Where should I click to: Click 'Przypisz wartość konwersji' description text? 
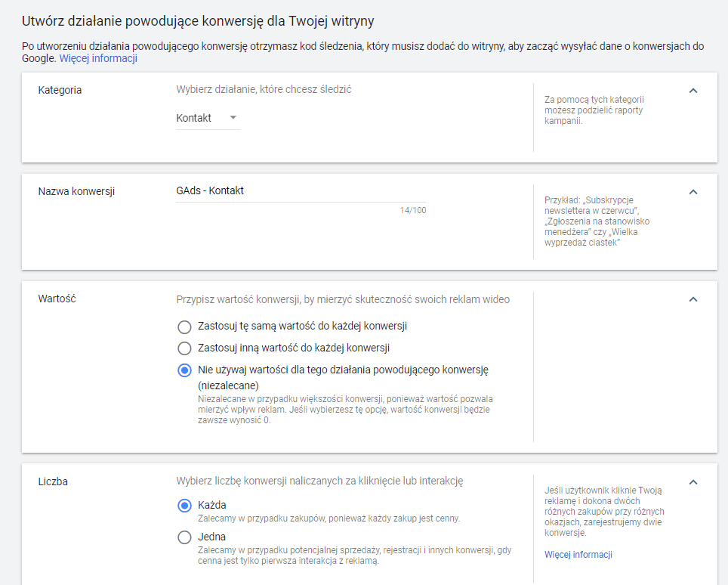[342, 299]
